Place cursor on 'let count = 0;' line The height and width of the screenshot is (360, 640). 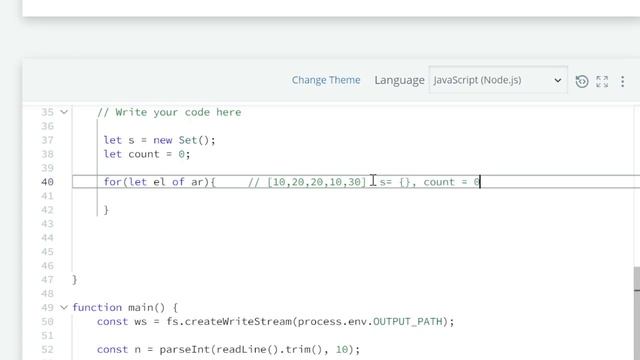pyautogui.click(x=147, y=154)
